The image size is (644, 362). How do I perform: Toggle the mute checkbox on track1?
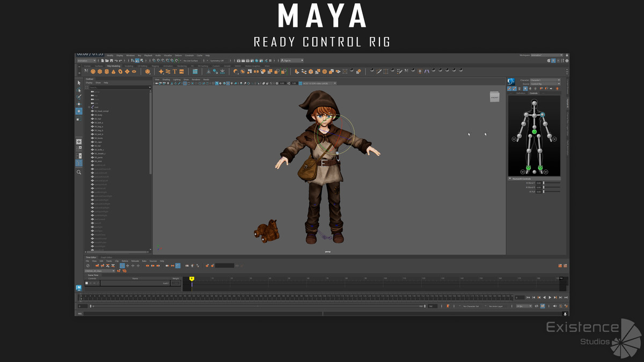point(86,283)
